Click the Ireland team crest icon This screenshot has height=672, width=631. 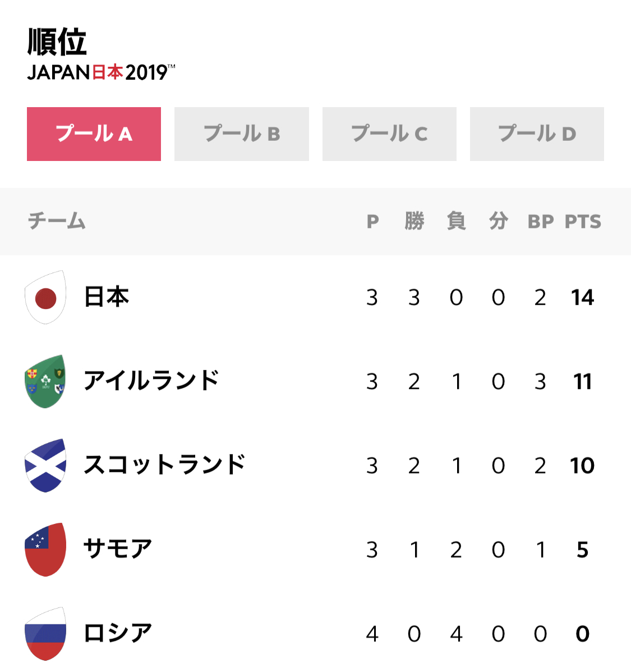pyautogui.click(x=45, y=381)
